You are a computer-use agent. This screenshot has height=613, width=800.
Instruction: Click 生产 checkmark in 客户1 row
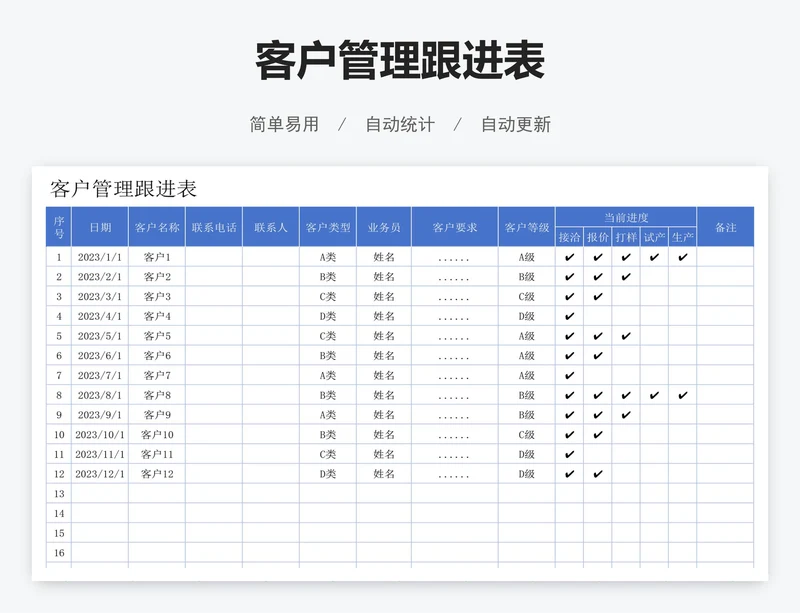click(x=683, y=257)
